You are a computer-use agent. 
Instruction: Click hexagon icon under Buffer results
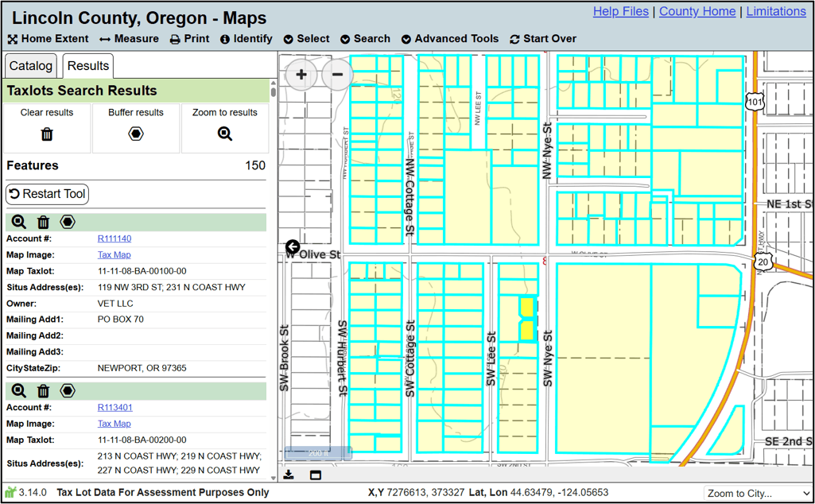coord(136,134)
